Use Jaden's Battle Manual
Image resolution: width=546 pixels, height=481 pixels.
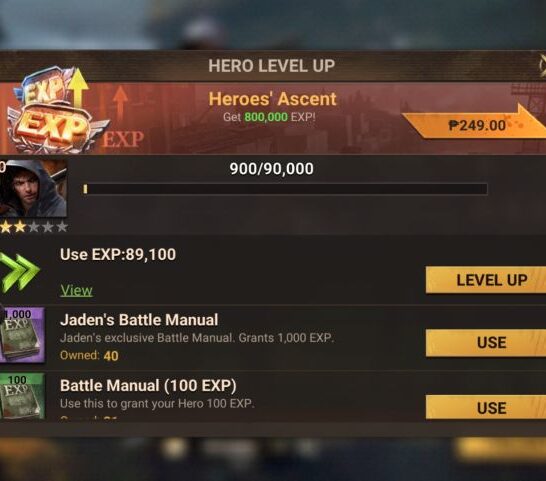point(486,343)
